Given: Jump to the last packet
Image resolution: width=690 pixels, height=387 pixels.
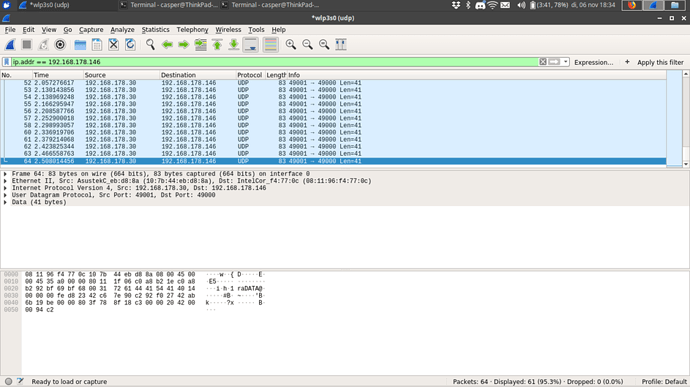Looking at the screenshot, I should pyautogui.click(x=234, y=44).
